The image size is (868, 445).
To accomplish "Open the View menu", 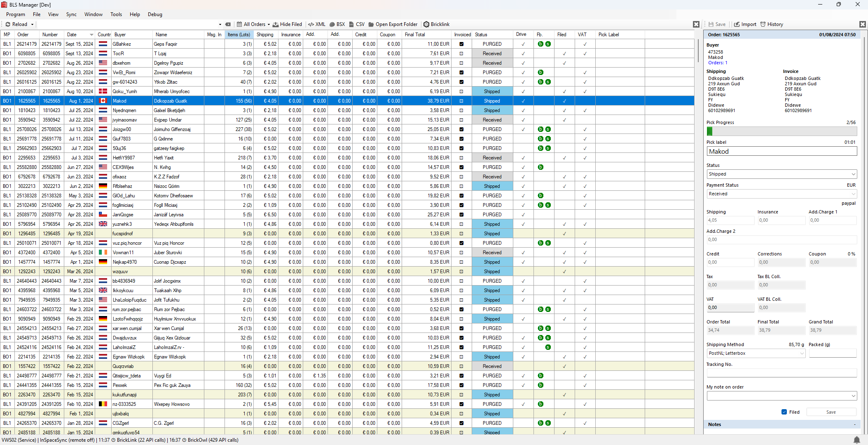I will click(x=53, y=14).
